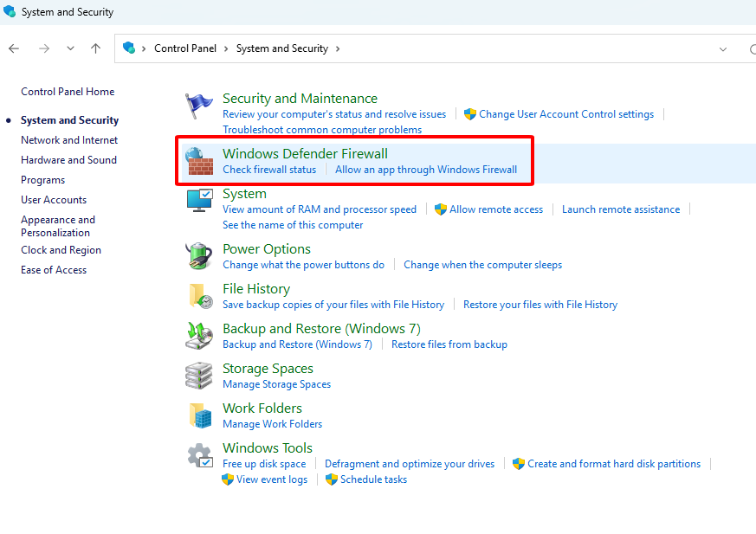This screenshot has width=756, height=534.
Task: Click Schedule tasks
Action: pos(373,479)
